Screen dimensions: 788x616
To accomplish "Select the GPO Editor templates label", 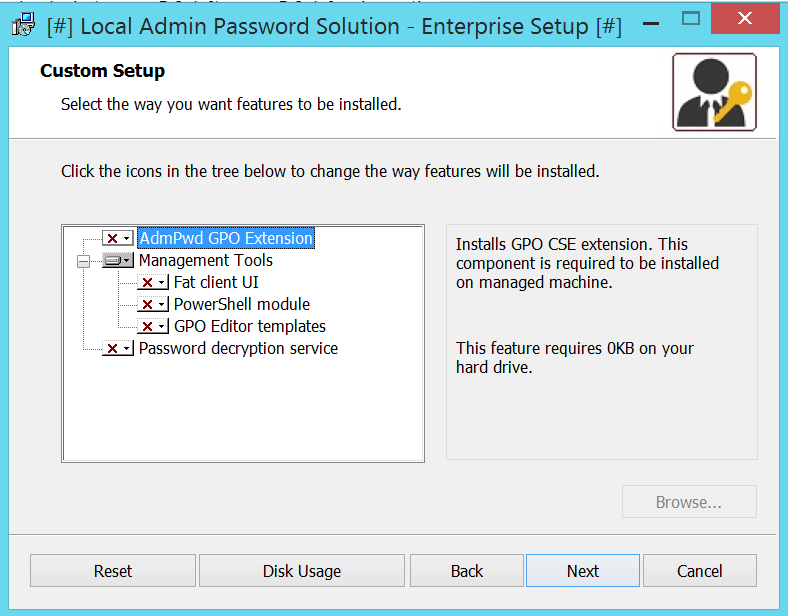I will (249, 326).
